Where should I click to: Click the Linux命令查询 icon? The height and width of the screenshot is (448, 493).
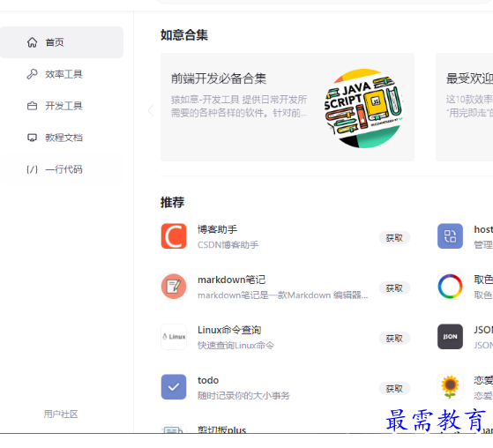coord(174,337)
